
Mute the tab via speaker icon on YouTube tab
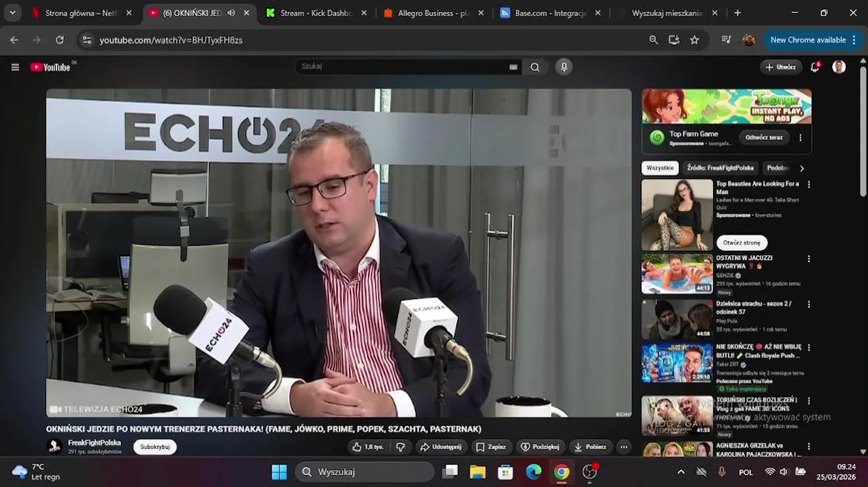coord(231,13)
